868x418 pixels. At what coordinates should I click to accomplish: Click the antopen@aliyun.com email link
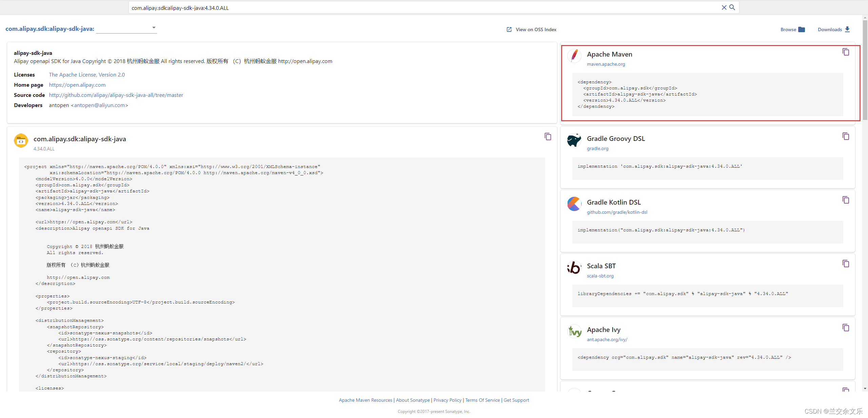tap(100, 105)
